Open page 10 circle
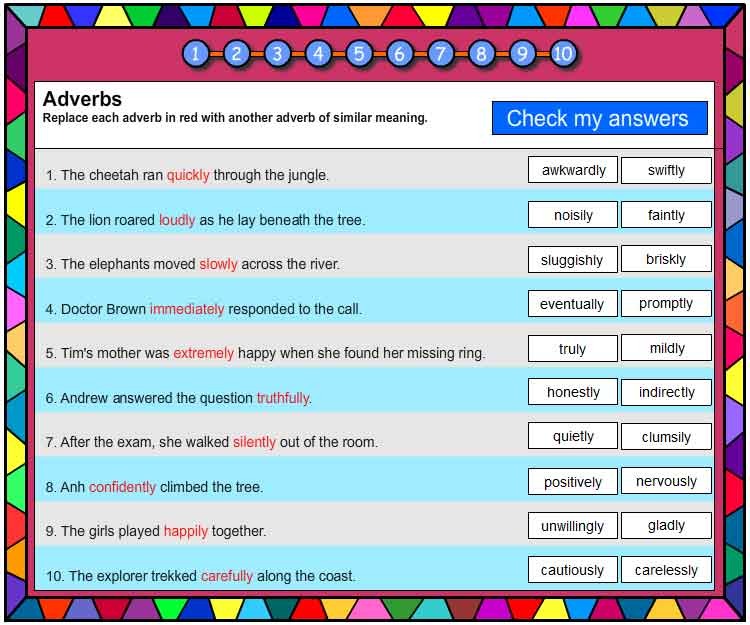The image size is (750, 625). click(563, 54)
